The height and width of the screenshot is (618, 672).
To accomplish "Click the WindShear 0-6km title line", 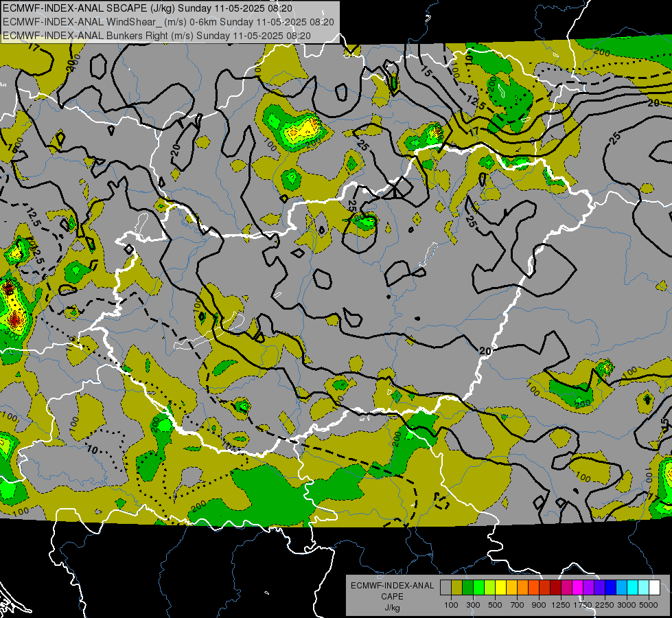I will click(168, 22).
